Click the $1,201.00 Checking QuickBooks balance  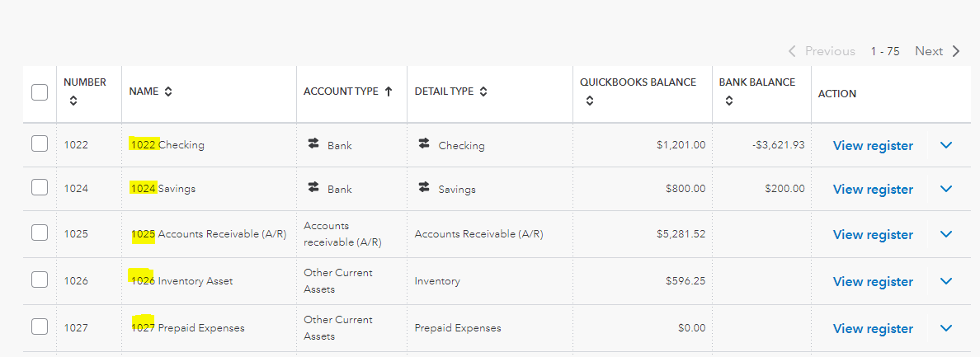tap(681, 145)
